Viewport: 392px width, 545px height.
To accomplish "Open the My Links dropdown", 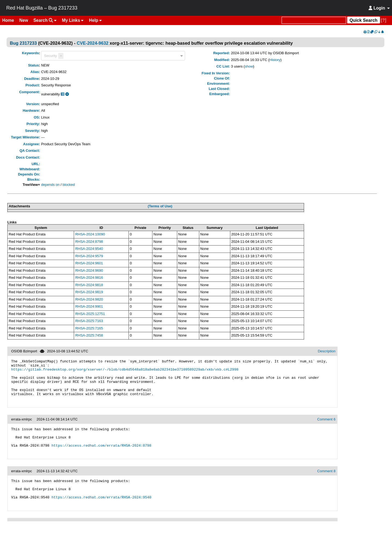I will pyautogui.click(x=73, y=20).
